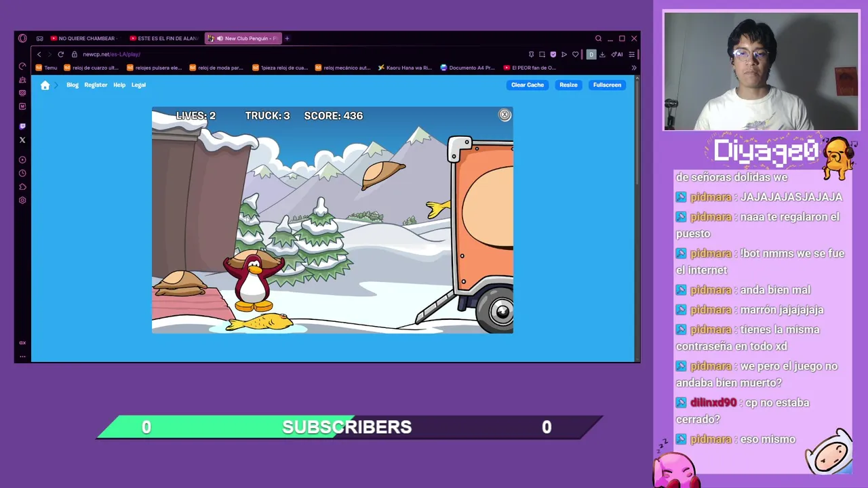Click the Resize button on the page
Screen dimensions: 868x488
coord(568,85)
